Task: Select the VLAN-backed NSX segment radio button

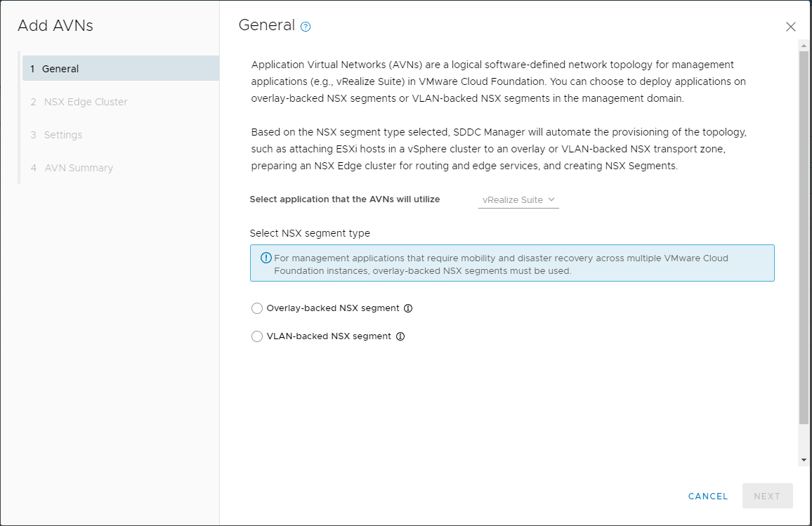Action: coord(257,336)
